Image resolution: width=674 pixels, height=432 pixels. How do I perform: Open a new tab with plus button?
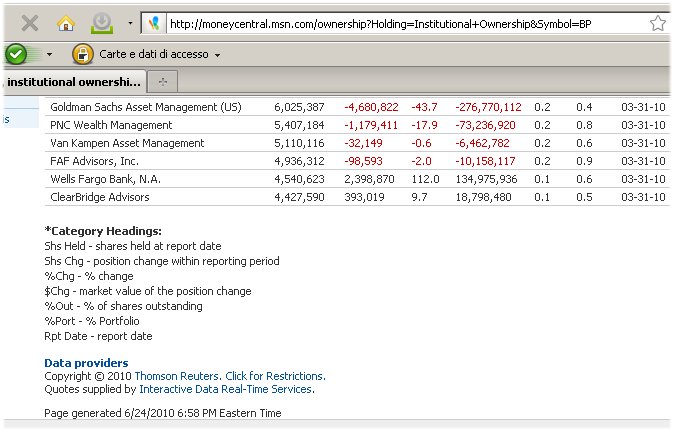tap(162, 82)
